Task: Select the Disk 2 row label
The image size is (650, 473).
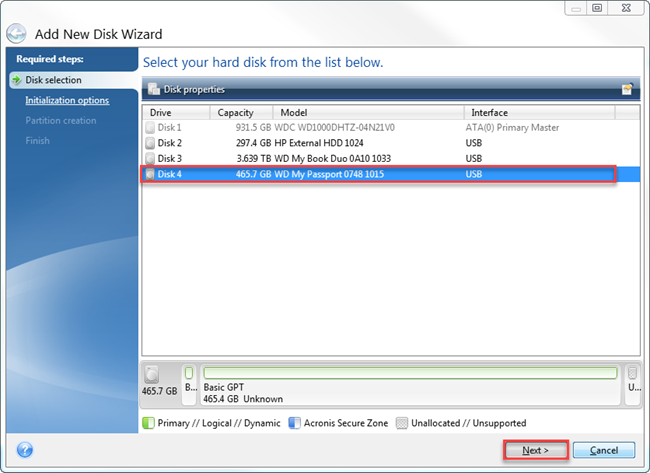Action: click(x=170, y=143)
